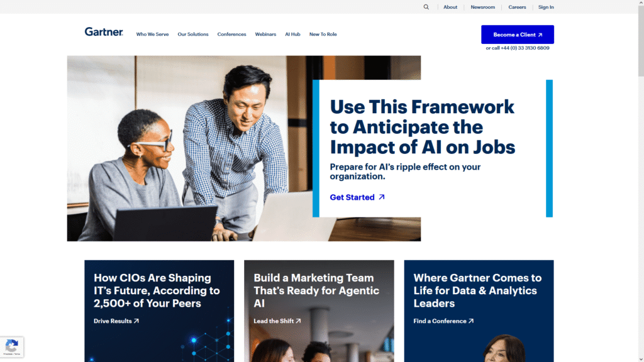Click the arrow icon next to Lead the Shift
The image size is (644, 362).
299,321
